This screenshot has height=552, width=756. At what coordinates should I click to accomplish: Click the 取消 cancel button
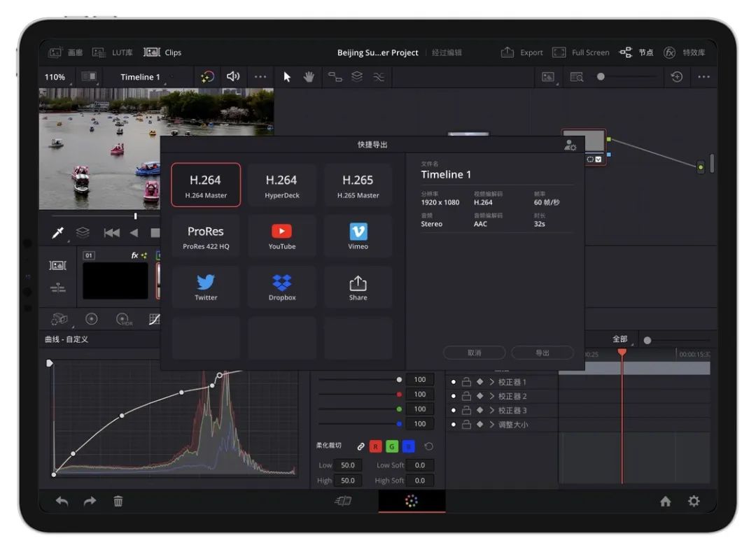[475, 353]
